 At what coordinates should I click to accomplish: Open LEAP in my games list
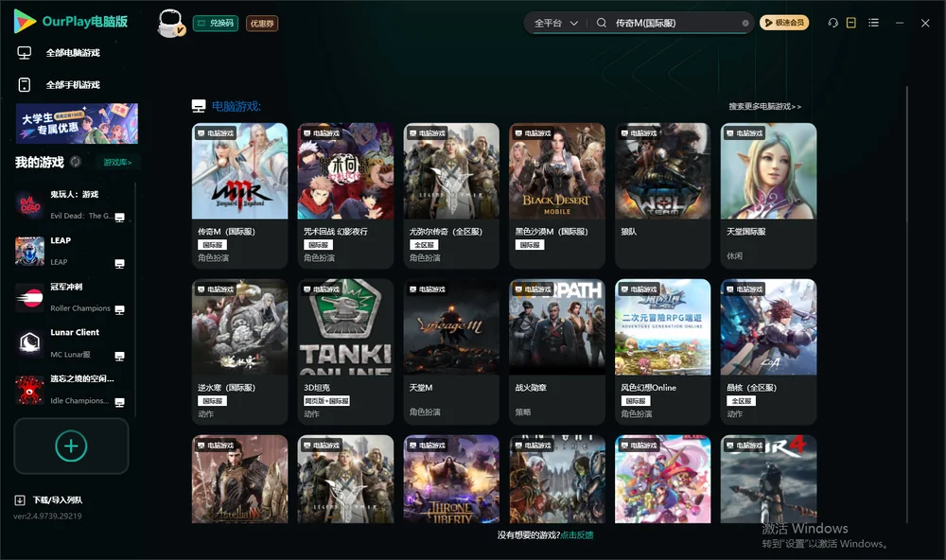tap(71, 251)
